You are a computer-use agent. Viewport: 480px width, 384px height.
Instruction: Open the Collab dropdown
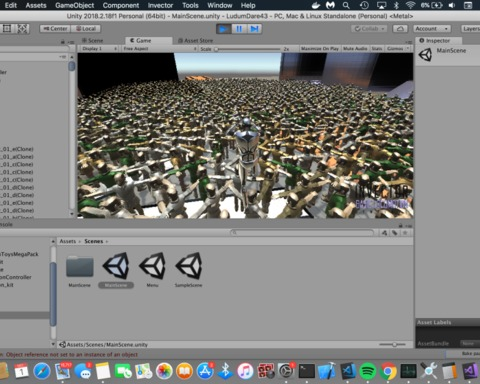coord(369,29)
